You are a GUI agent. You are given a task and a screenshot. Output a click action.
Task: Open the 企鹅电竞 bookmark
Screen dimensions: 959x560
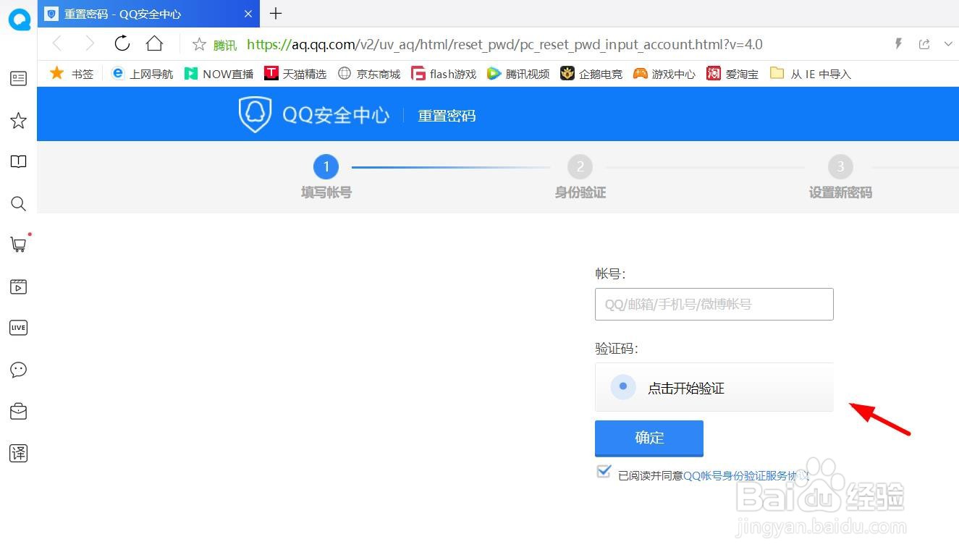[x=591, y=73]
